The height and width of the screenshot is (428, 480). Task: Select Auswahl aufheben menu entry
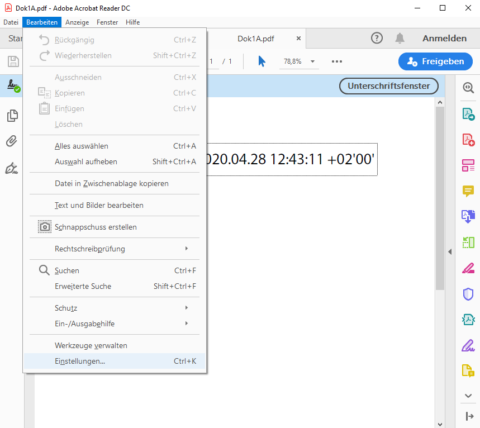coord(114,162)
